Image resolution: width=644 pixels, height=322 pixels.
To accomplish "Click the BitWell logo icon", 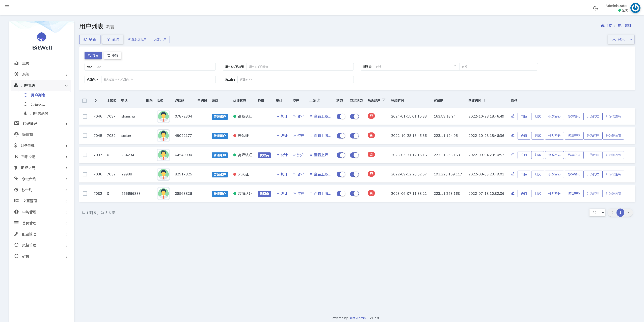I will pyautogui.click(x=41, y=37).
